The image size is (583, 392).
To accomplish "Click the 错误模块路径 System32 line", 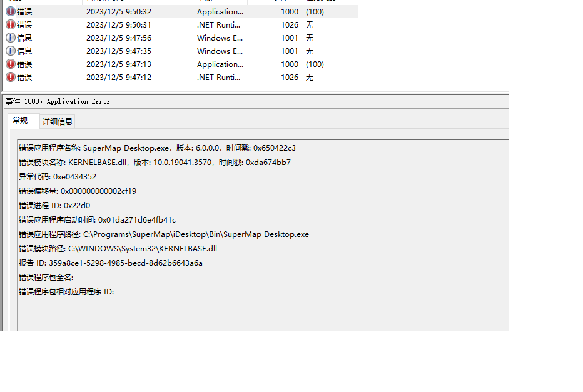I will tap(118, 249).
